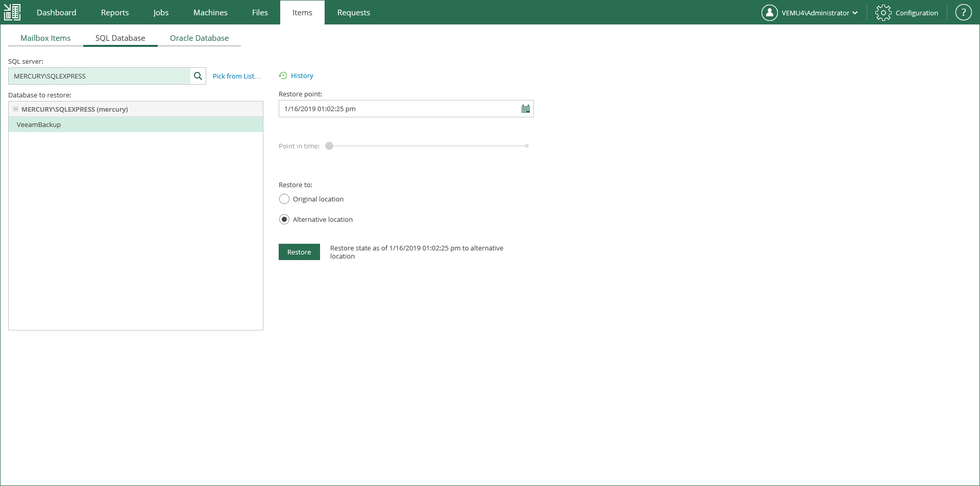Click the History clock icon
This screenshot has height=486, width=980.
pos(283,75)
